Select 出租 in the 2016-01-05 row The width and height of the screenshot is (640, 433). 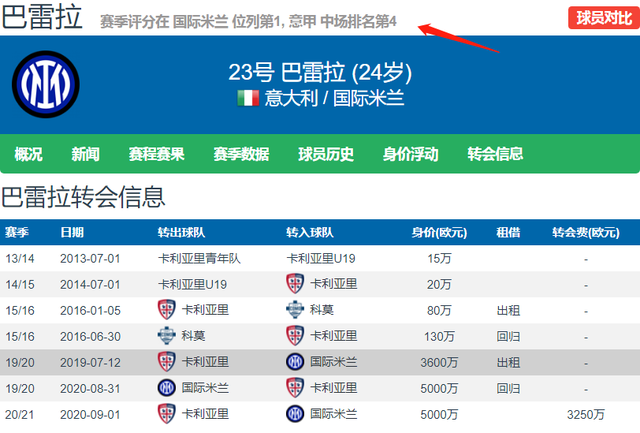[x=508, y=311]
